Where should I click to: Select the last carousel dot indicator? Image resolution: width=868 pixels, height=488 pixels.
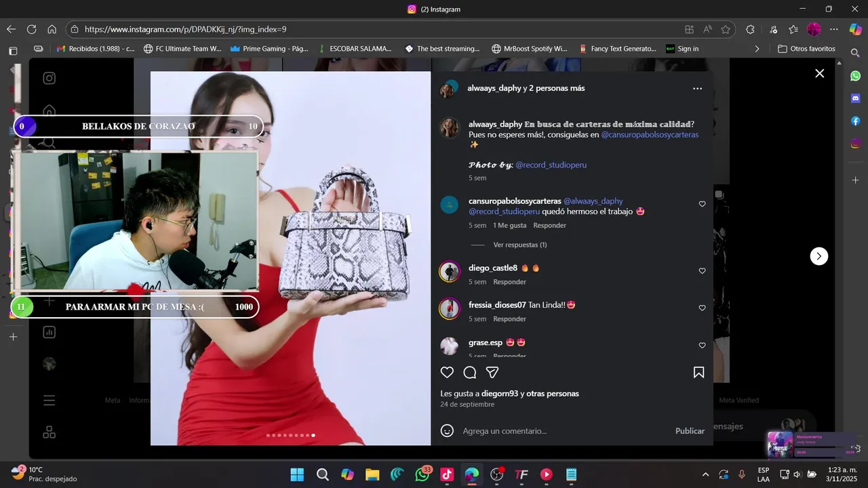(313, 435)
